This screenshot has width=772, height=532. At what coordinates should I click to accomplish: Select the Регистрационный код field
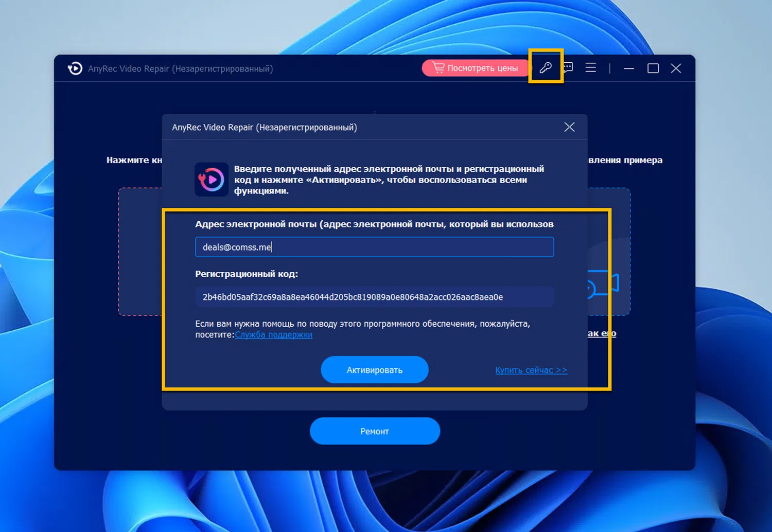coord(374,297)
